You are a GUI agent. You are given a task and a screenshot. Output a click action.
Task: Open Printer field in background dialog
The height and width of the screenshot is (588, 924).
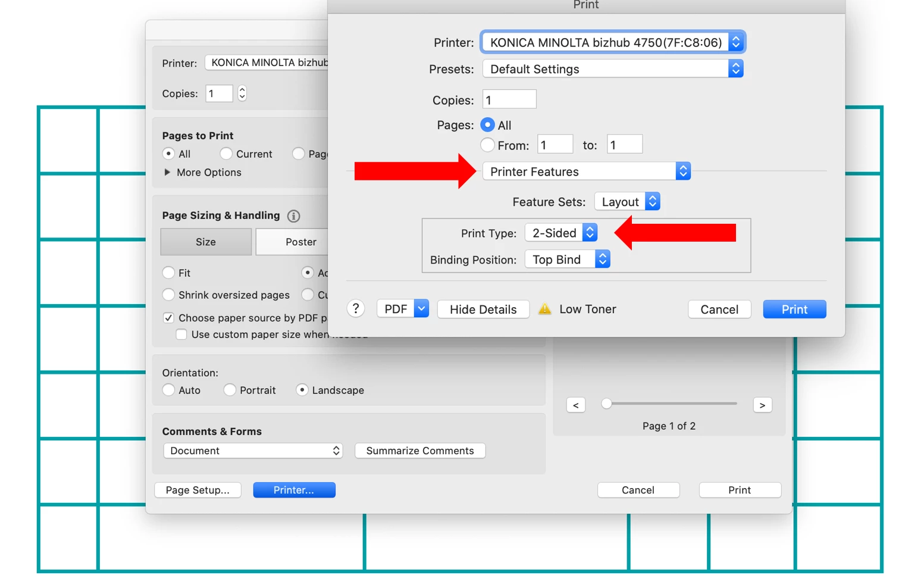point(267,62)
